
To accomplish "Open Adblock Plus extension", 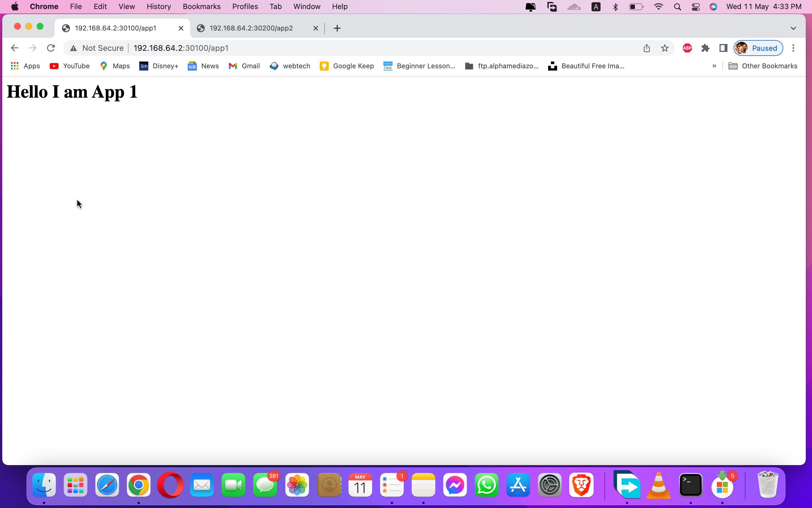I will click(687, 48).
